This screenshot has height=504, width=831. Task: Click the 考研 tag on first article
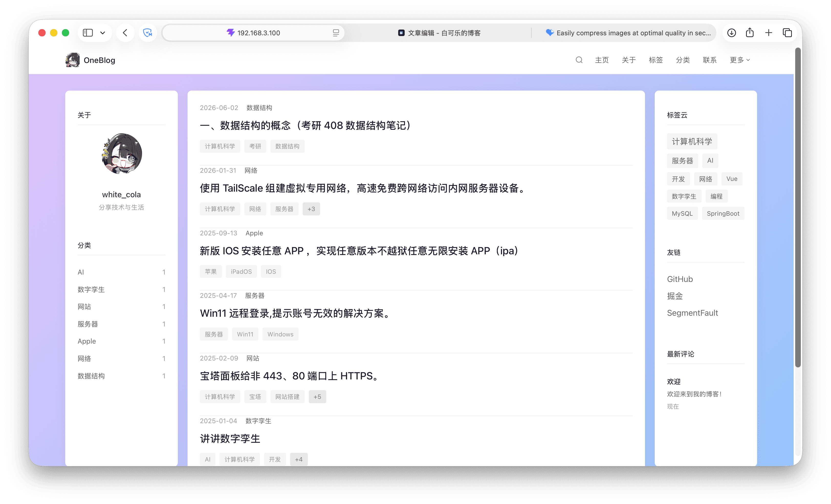[x=255, y=146]
